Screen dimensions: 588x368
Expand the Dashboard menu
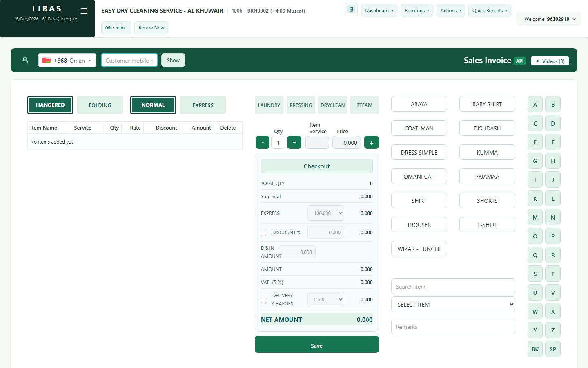coord(379,11)
